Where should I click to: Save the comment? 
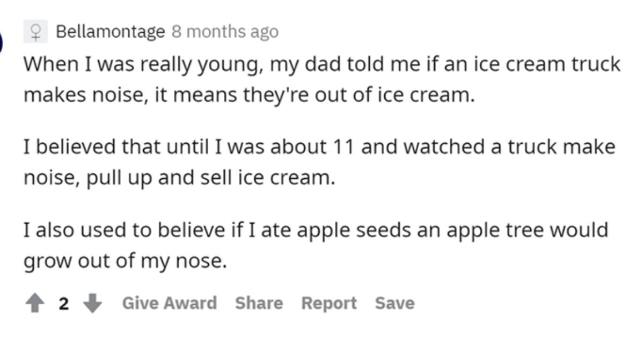pyautogui.click(x=394, y=303)
